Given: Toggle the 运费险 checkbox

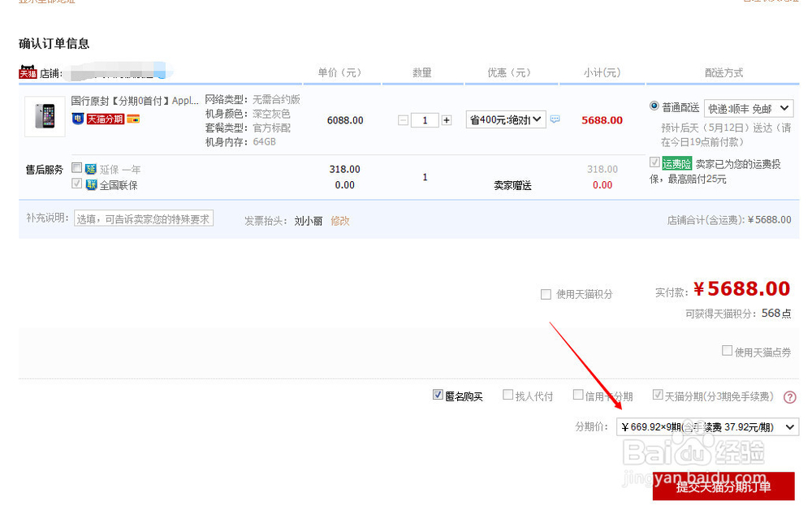Looking at the screenshot, I should (x=654, y=162).
